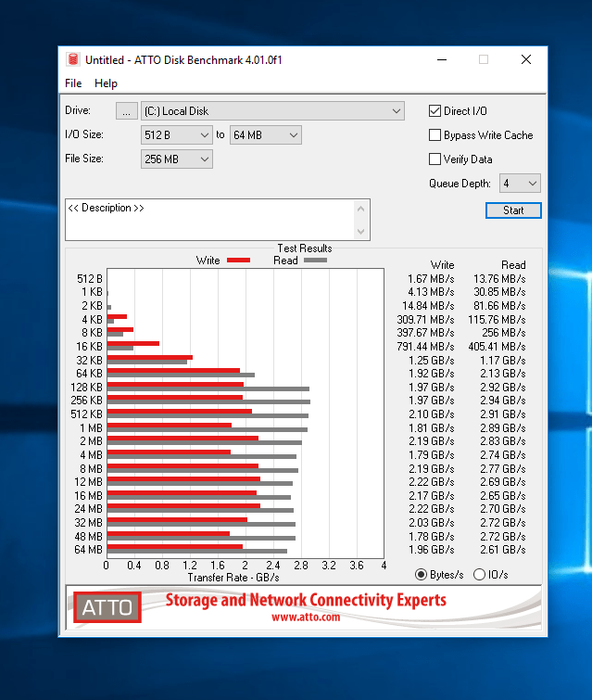
Task: Open the File Size 256 MB dropdown
Action: tap(178, 159)
